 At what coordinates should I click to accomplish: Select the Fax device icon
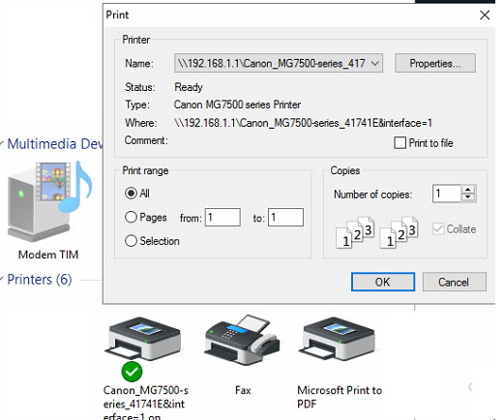(x=242, y=340)
